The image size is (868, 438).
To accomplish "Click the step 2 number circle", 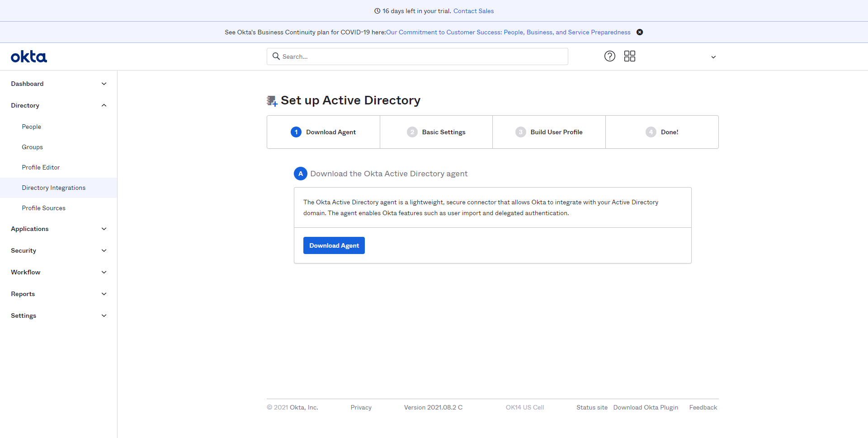I will [412, 132].
